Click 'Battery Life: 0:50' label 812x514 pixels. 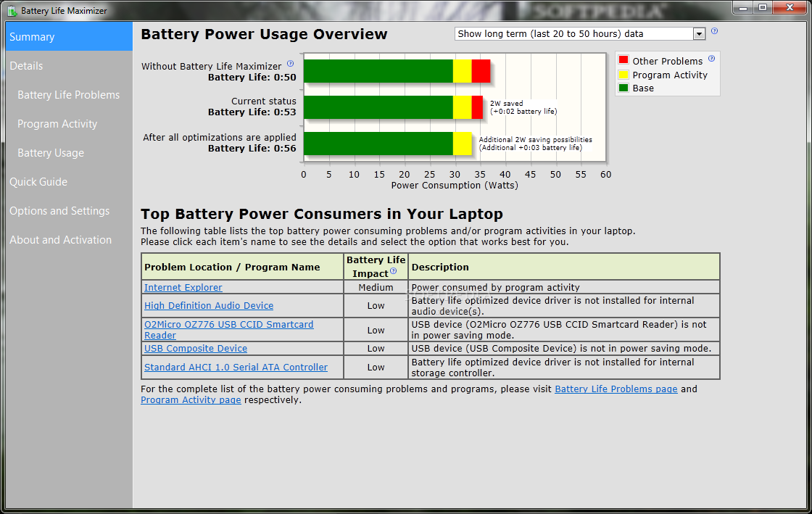pos(252,77)
